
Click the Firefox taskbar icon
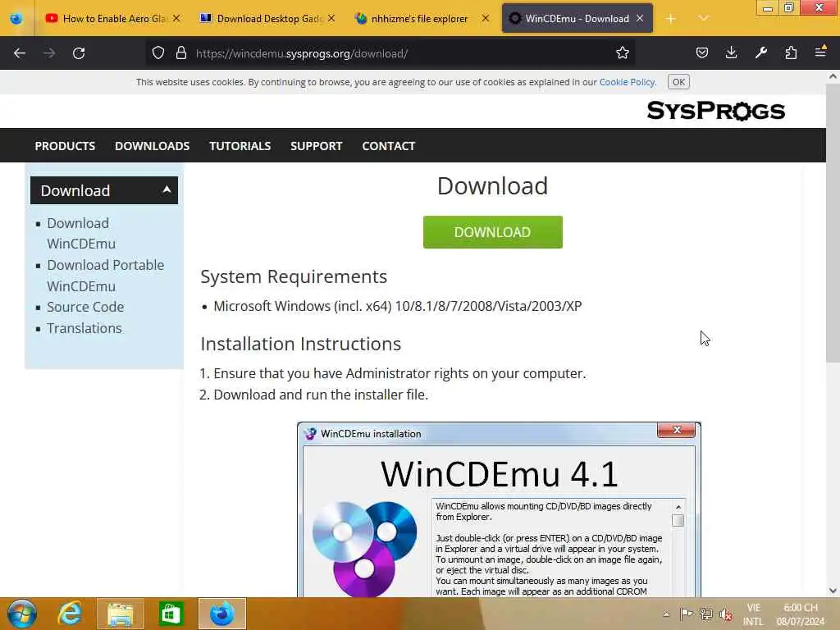(x=221, y=614)
